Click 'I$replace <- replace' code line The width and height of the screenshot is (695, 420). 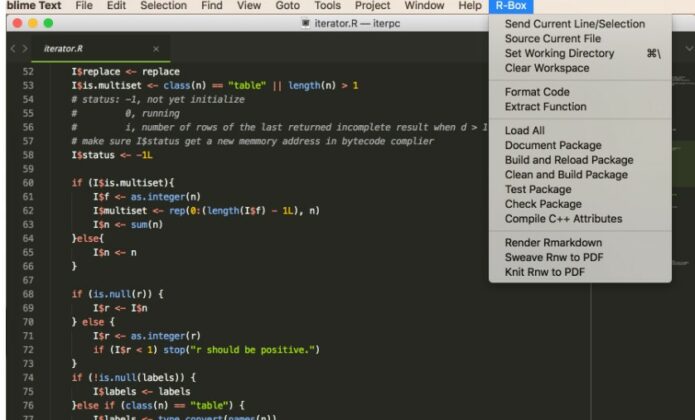coord(125,71)
